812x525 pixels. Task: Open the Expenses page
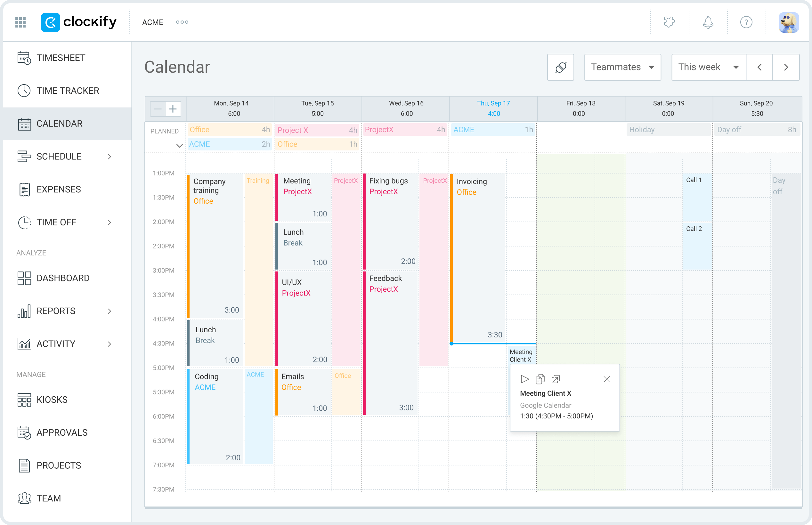[x=59, y=189]
